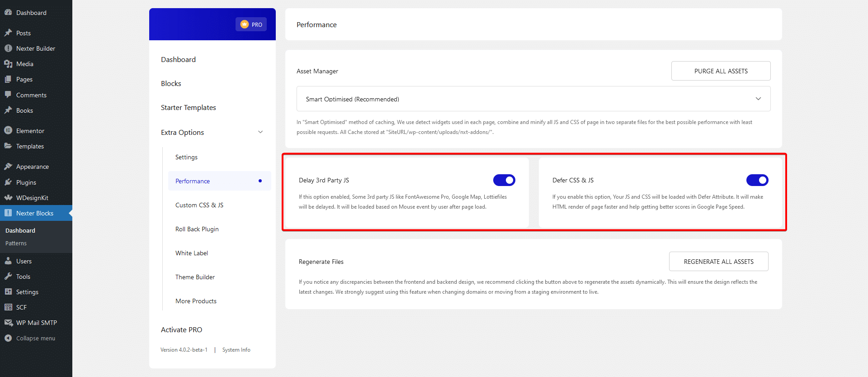
Task: Open Starter Templates section
Action: (x=189, y=108)
